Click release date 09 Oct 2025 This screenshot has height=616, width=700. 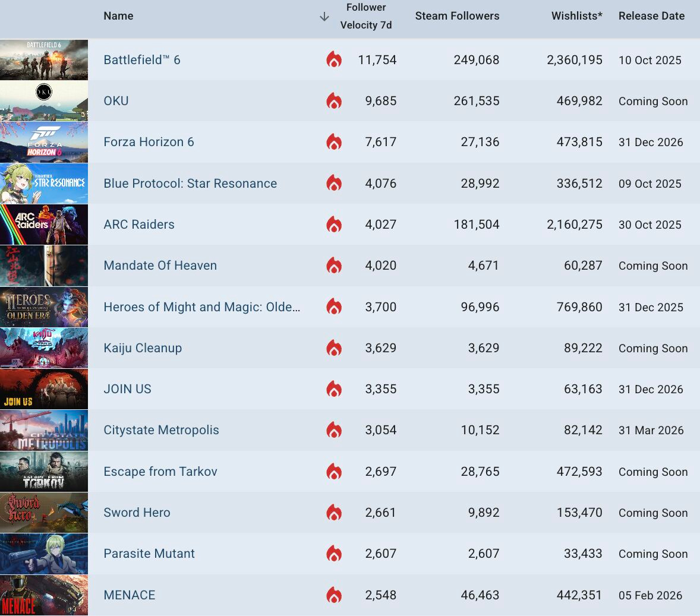click(650, 184)
